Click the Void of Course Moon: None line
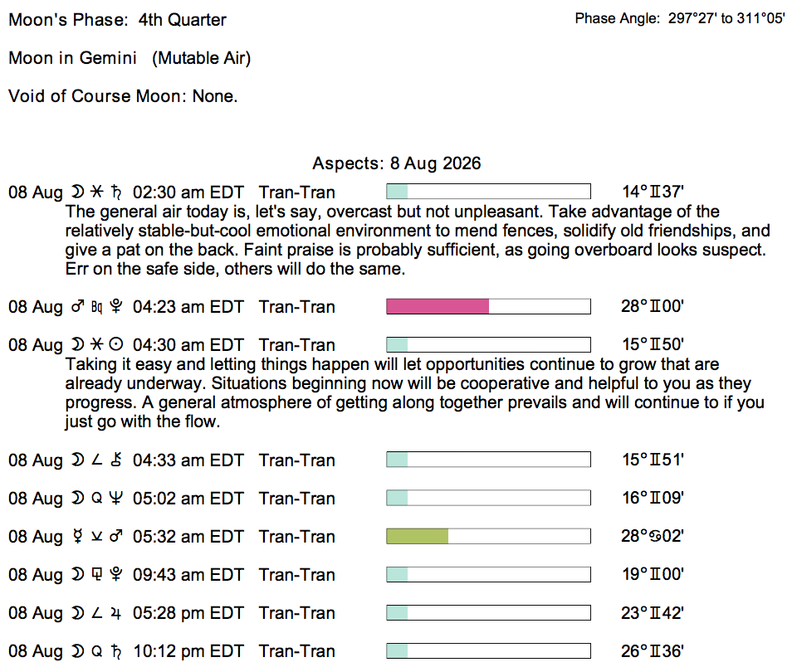The width and height of the screenshot is (802, 672). click(123, 96)
